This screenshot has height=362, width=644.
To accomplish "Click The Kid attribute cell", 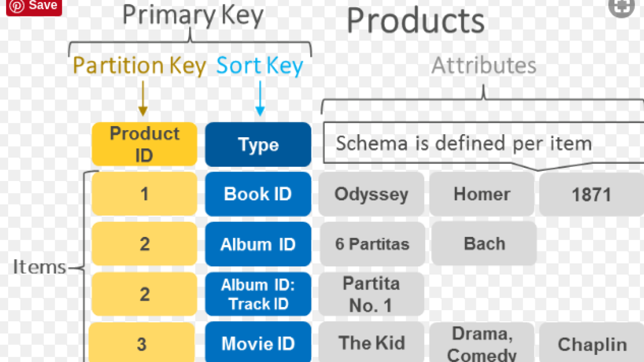I will tap(372, 343).
